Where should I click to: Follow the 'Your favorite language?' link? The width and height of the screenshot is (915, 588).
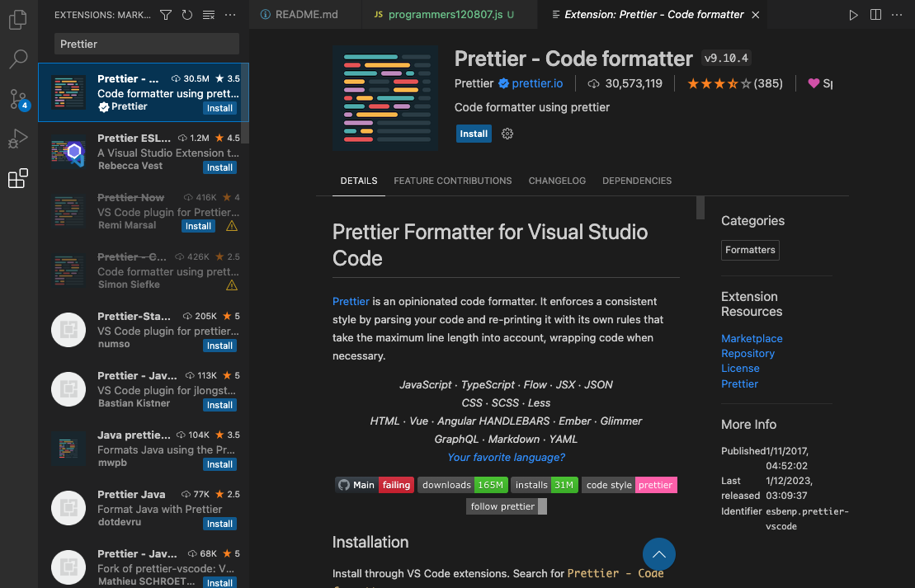[x=506, y=458]
